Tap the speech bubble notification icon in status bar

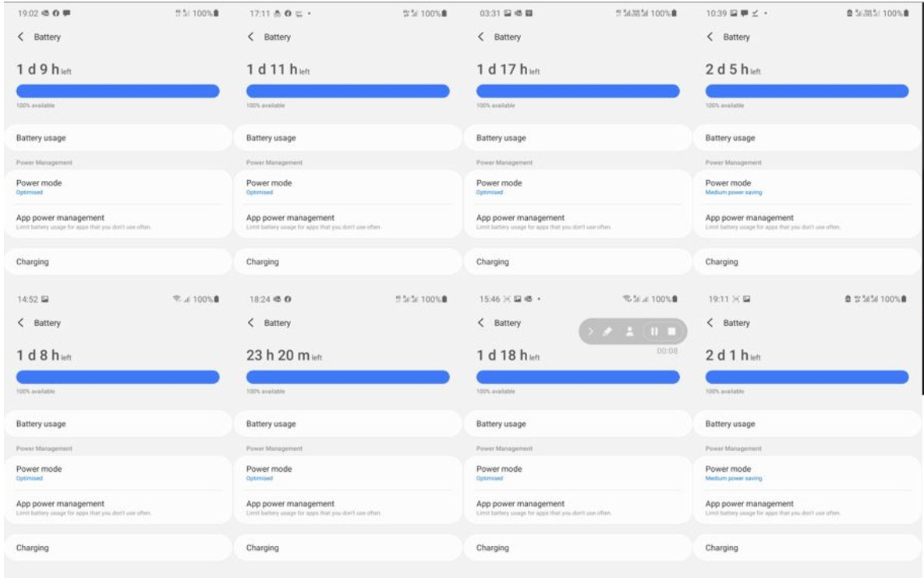(x=66, y=13)
